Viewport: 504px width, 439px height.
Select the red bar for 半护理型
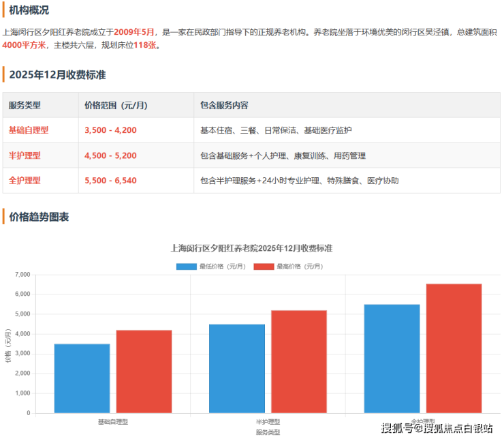point(298,361)
